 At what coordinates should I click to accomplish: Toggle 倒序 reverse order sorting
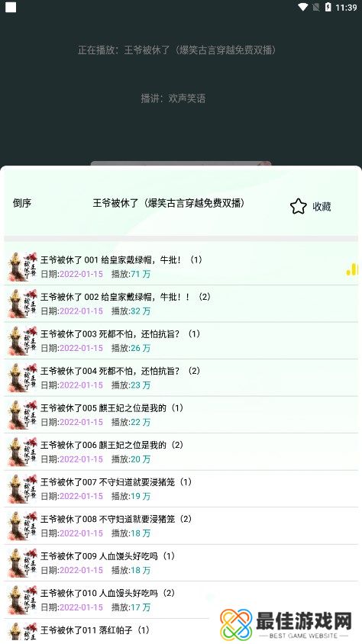(22, 203)
